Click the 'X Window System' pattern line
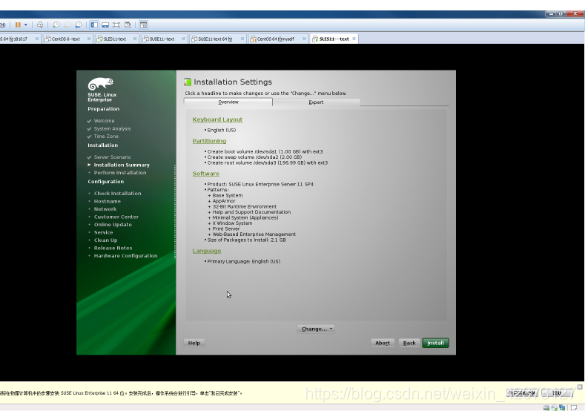Viewport: 586px width, 412px height. pos(232,224)
